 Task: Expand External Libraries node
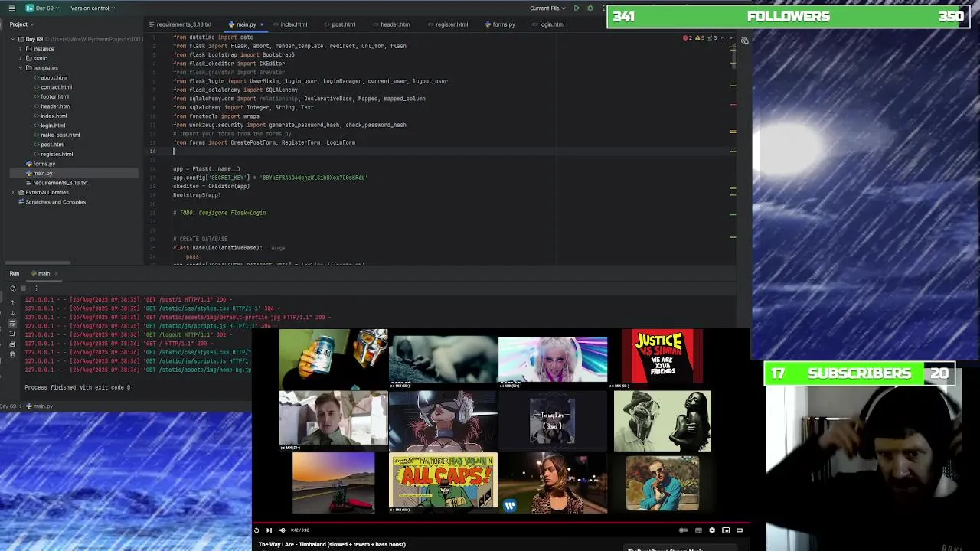pos(12,192)
